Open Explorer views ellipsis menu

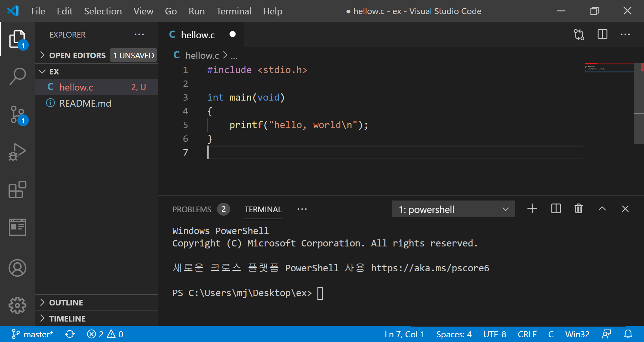tap(139, 35)
